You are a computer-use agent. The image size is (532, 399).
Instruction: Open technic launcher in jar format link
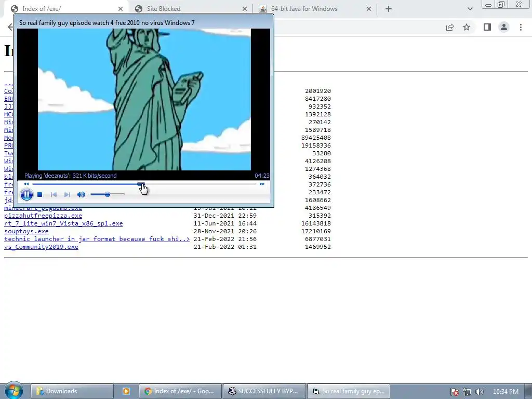click(97, 239)
